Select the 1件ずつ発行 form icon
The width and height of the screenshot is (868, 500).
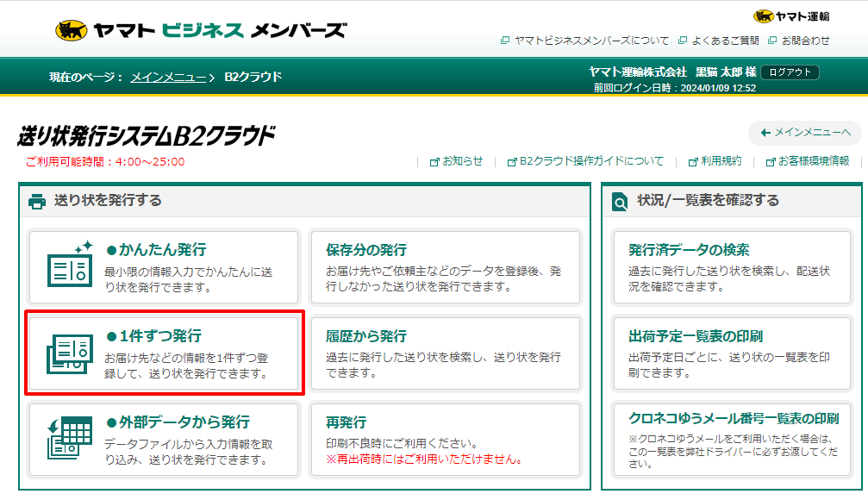71,353
